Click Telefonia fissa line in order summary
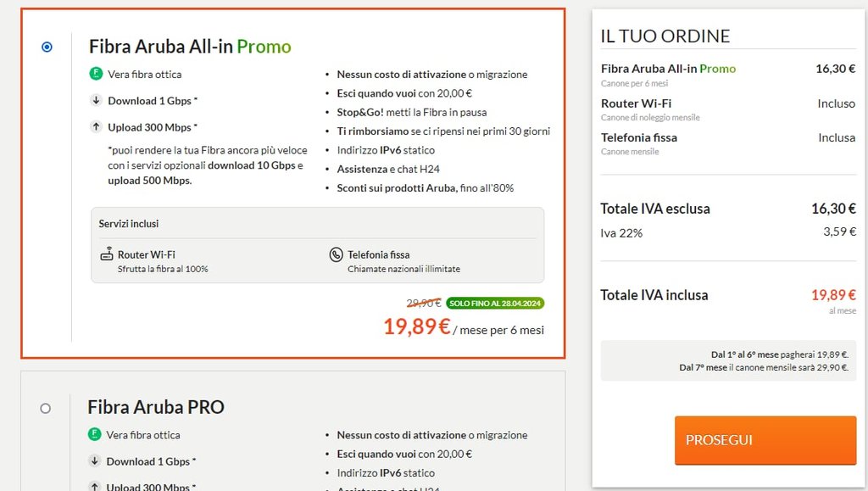The image size is (868, 491). (638, 137)
